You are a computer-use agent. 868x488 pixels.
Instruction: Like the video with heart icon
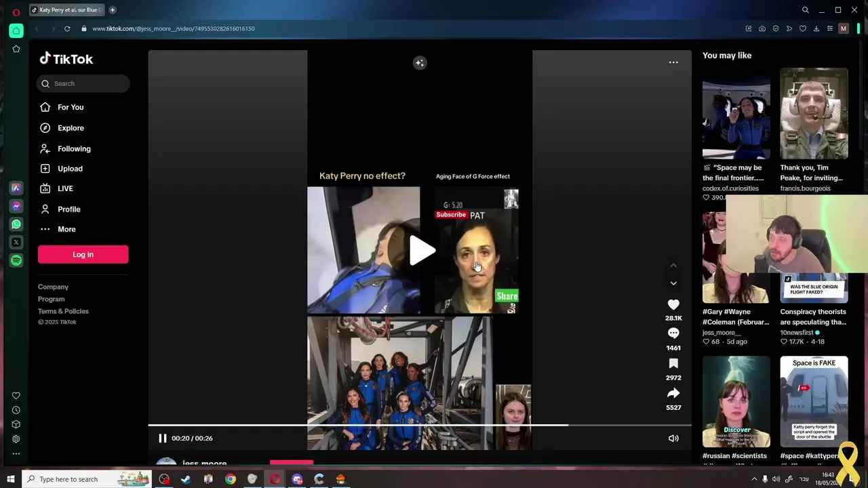pos(673,305)
